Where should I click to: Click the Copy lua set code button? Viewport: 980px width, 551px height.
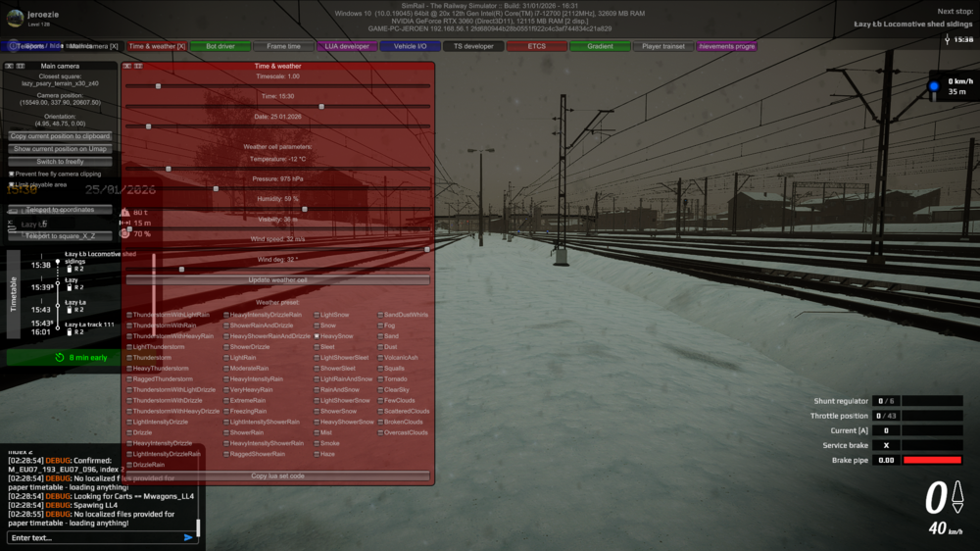pos(277,476)
